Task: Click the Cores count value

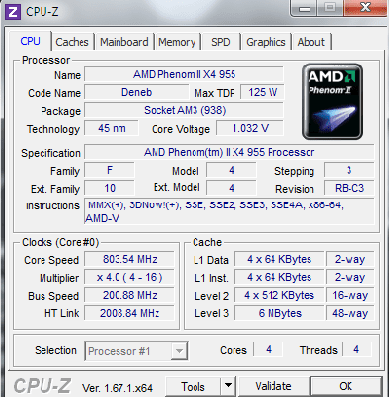Action: tap(269, 349)
